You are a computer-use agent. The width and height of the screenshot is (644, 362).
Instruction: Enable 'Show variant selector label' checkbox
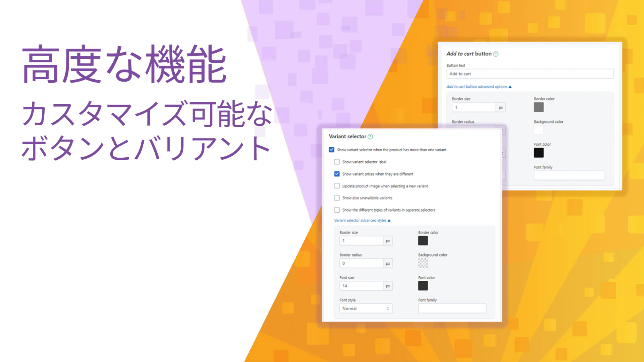337,162
